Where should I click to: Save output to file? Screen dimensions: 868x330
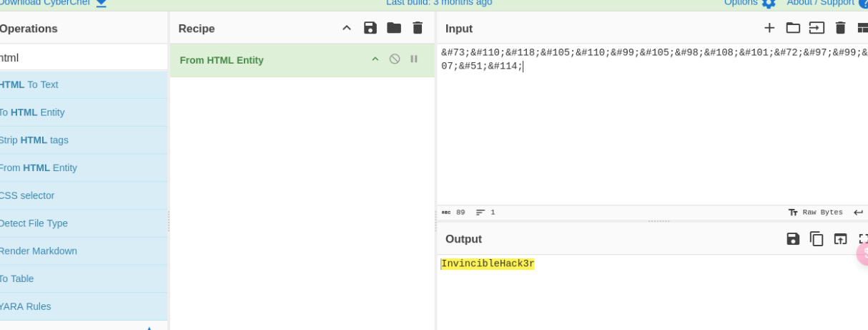tap(793, 238)
